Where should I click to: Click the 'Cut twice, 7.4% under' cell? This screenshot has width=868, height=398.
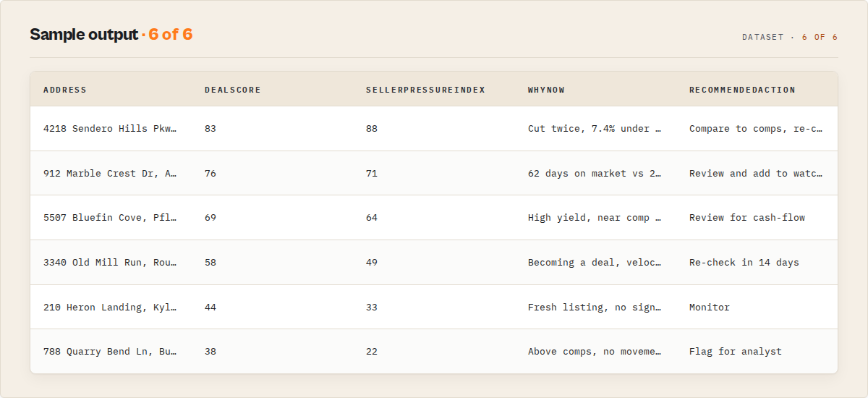coord(595,129)
